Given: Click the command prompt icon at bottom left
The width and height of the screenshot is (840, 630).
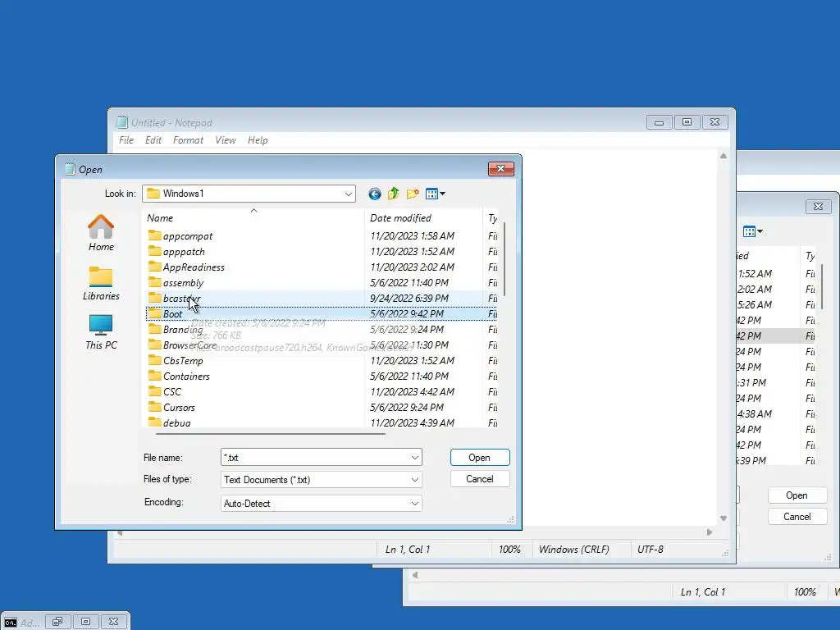Looking at the screenshot, I should tap(10, 623).
